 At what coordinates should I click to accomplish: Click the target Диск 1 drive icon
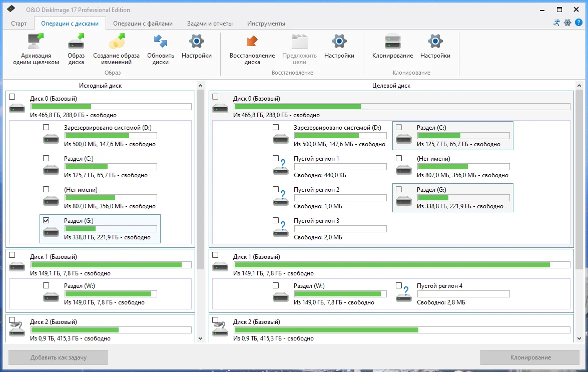(220, 267)
